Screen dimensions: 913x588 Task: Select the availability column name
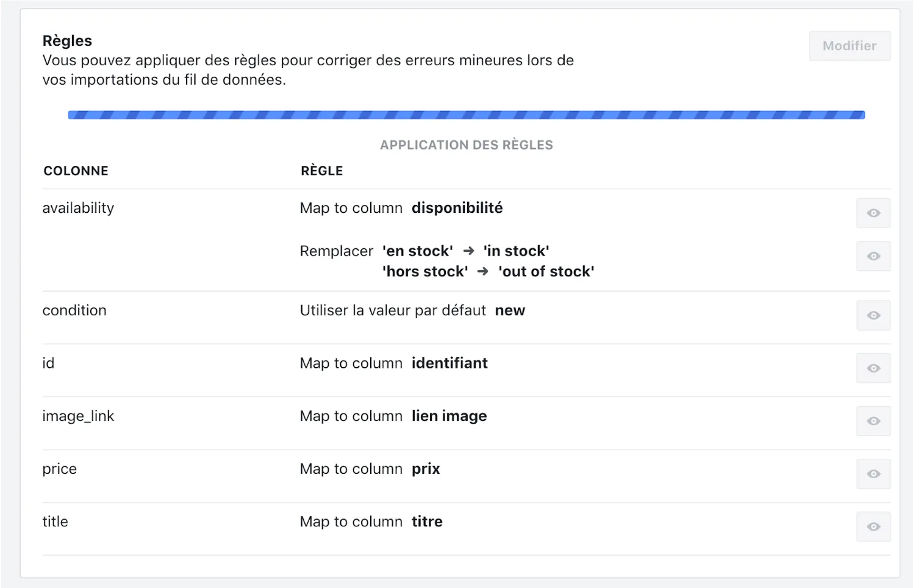coord(78,208)
